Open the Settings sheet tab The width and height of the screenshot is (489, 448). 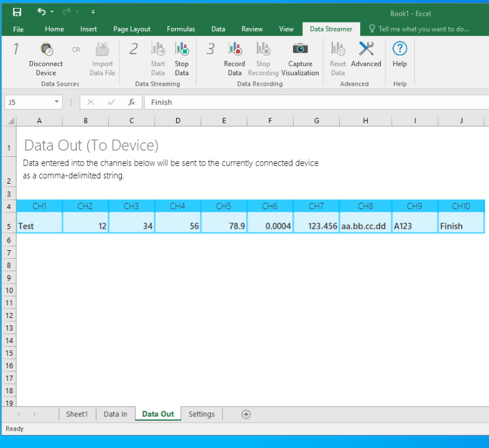click(x=202, y=414)
